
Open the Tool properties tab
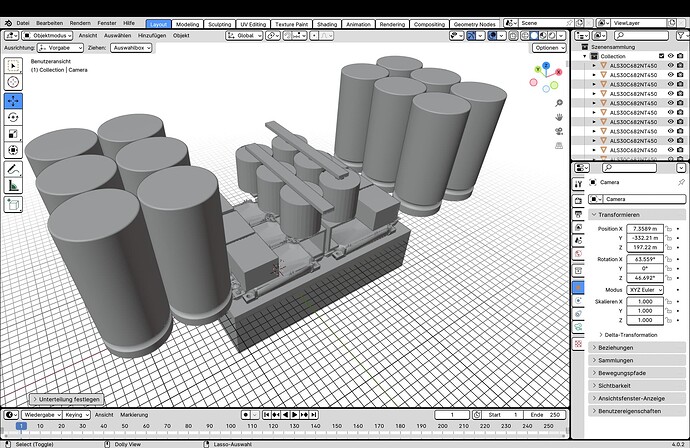[x=579, y=184]
